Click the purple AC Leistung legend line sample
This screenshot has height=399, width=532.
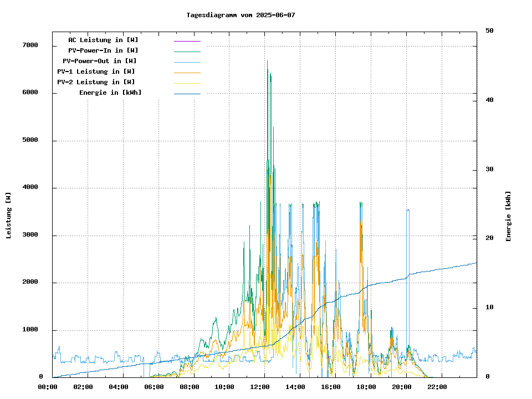click(x=187, y=41)
